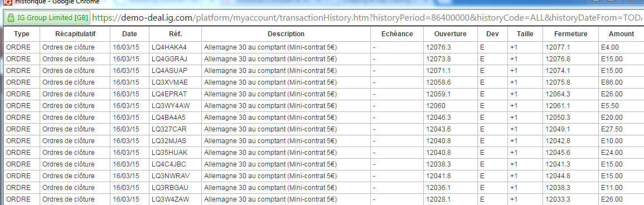Image resolution: width=644 pixels, height=205 pixels.
Task: Select reference cell LQ3W4ZAW
Action: point(175,199)
